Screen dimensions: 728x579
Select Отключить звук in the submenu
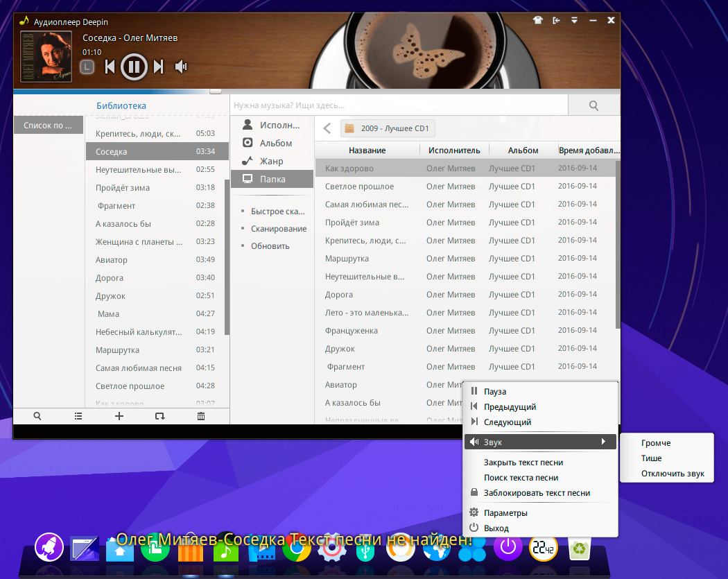(673, 474)
